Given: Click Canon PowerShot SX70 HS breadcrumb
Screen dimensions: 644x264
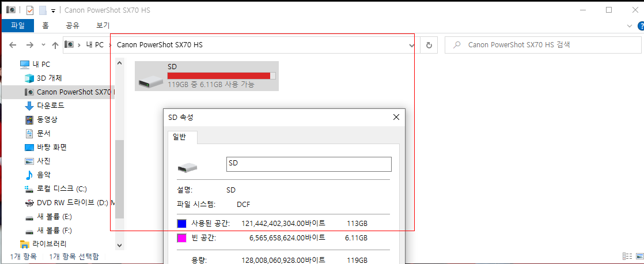Looking at the screenshot, I should pyautogui.click(x=160, y=45).
